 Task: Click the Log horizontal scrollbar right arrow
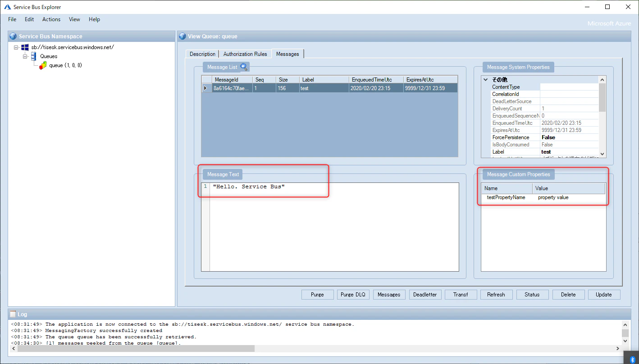point(618,349)
